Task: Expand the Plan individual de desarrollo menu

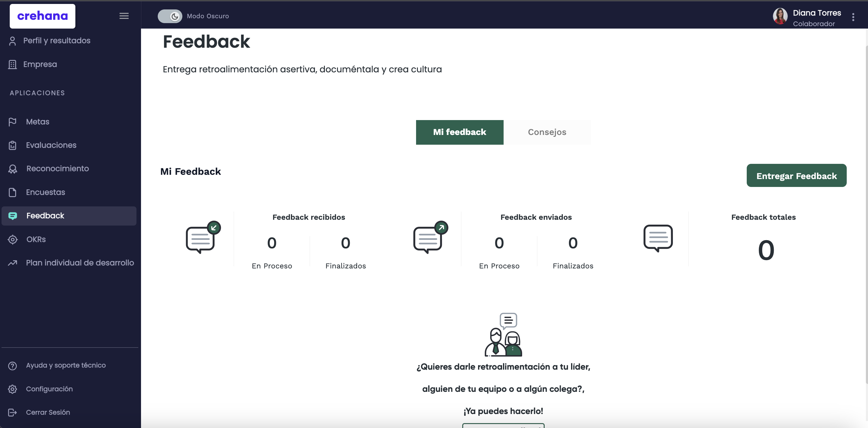Action: 80,262
